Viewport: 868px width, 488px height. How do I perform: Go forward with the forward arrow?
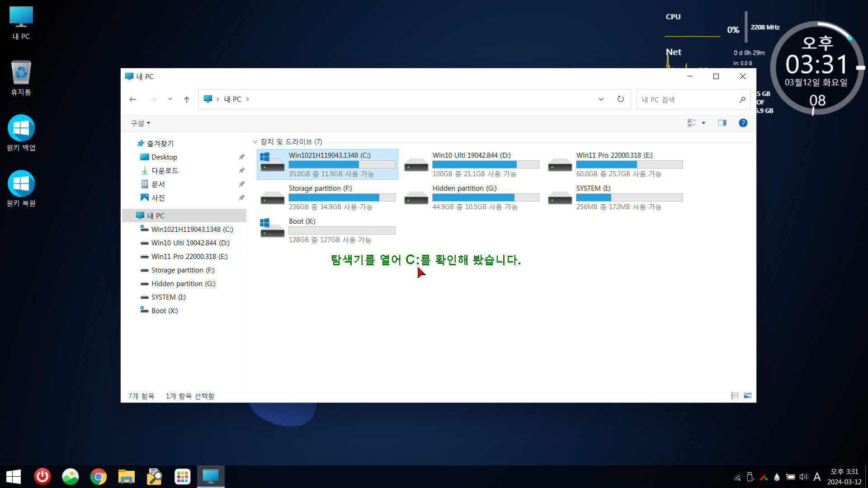pyautogui.click(x=153, y=99)
